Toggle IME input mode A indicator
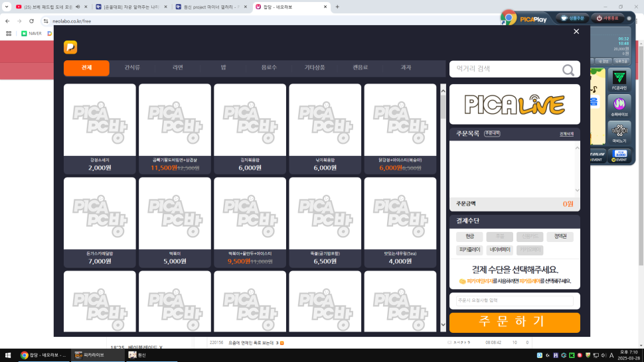Image resolution: width=644 pixels, height=362 pixels. (x=611, y=355)
